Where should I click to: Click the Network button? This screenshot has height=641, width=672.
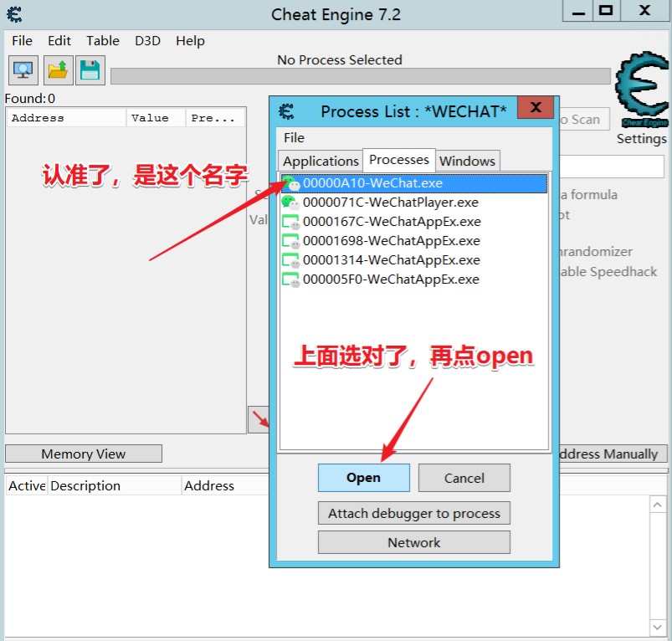(413, 542)
